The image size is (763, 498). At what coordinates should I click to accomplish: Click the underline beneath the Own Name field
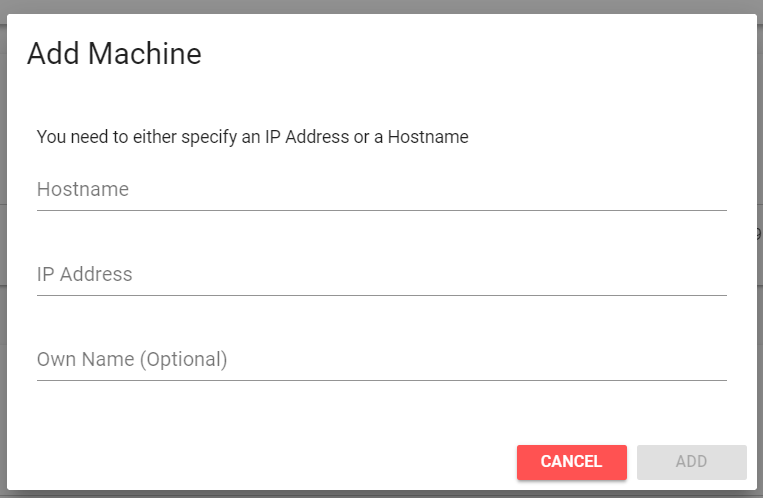380,380
